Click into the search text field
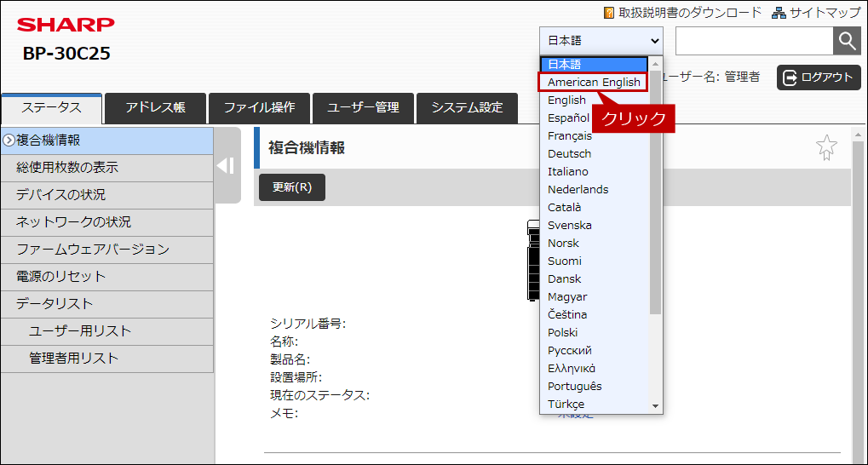Viewport: 868px width, 465px height. coord(754,40)
